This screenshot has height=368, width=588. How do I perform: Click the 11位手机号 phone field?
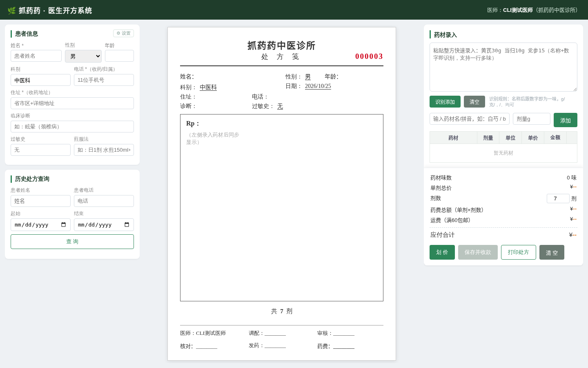pyautogui.click(x=104, y=80)
